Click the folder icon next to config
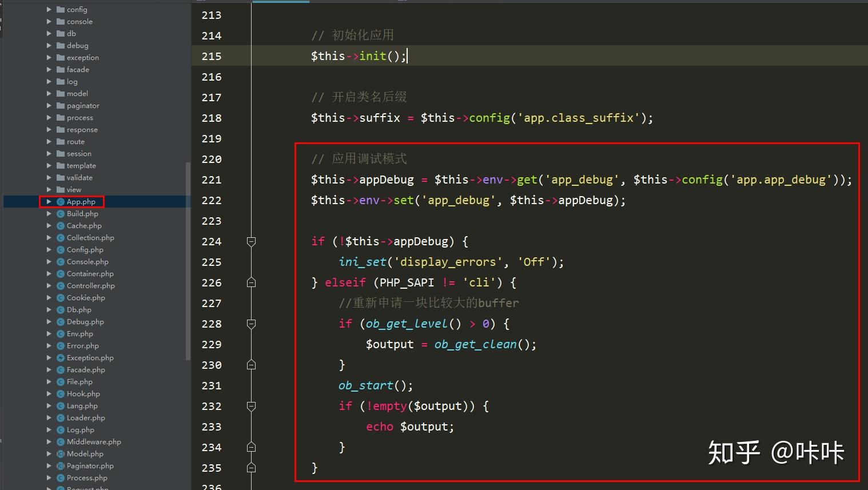The width and height of the screenshot is (868, 490). point(59,9)
